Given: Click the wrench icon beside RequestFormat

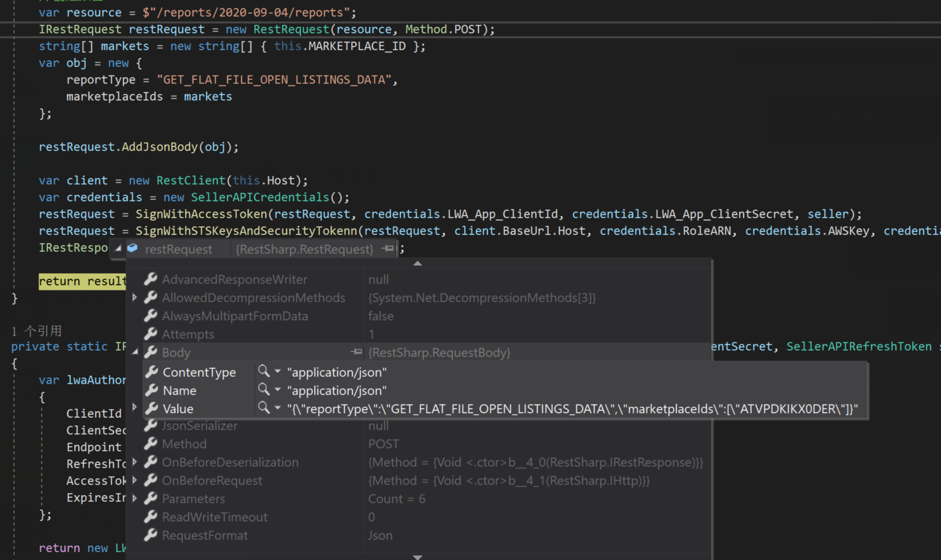Looking at the screenshot, I should click(x=150, y=535).
